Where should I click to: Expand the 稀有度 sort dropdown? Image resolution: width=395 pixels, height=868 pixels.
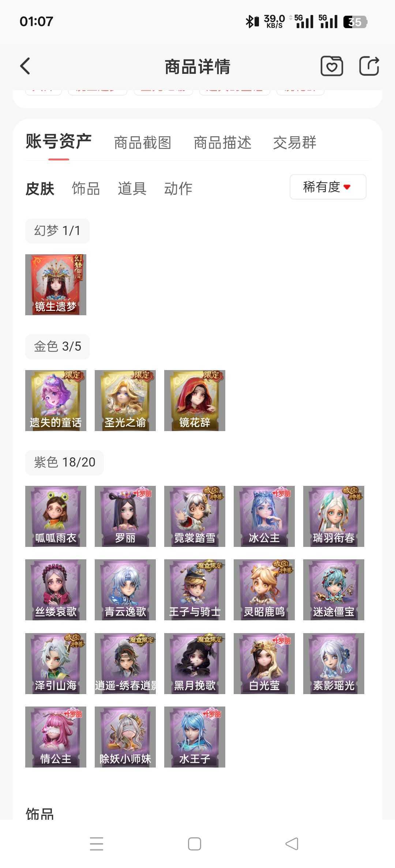click(x=328, y=187)
